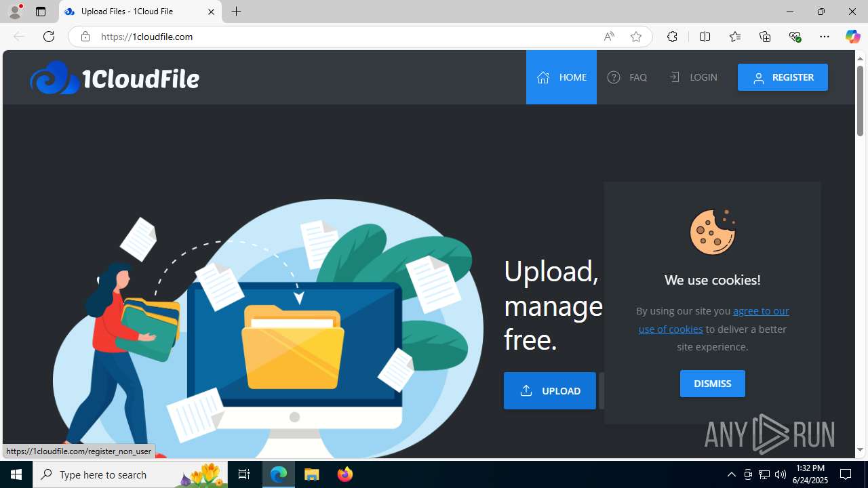The width and height of the screenshot is (868, 488).
Task: Go to the LOGIN page
Action: (692, 77)
